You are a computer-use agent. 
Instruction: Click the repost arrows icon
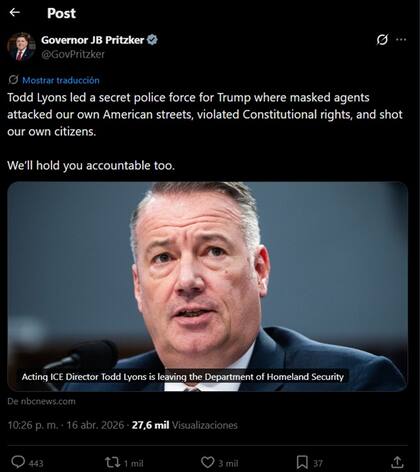(112, 462)
